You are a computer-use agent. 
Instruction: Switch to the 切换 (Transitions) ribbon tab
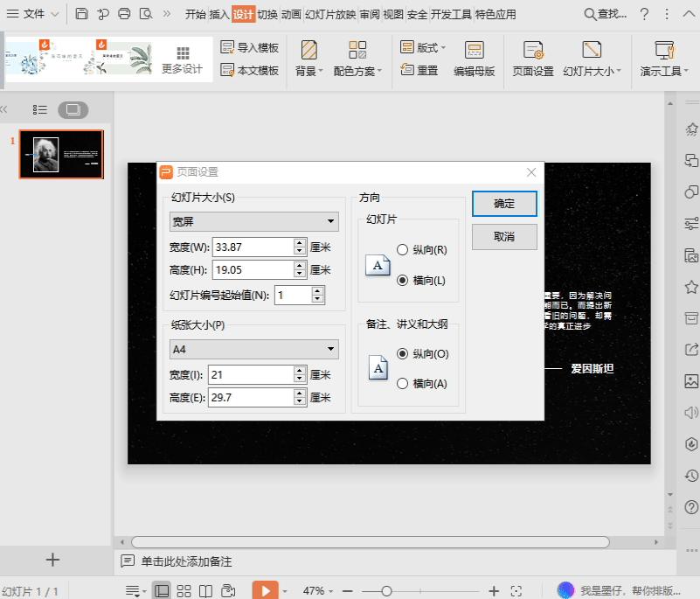pos(270,14)
